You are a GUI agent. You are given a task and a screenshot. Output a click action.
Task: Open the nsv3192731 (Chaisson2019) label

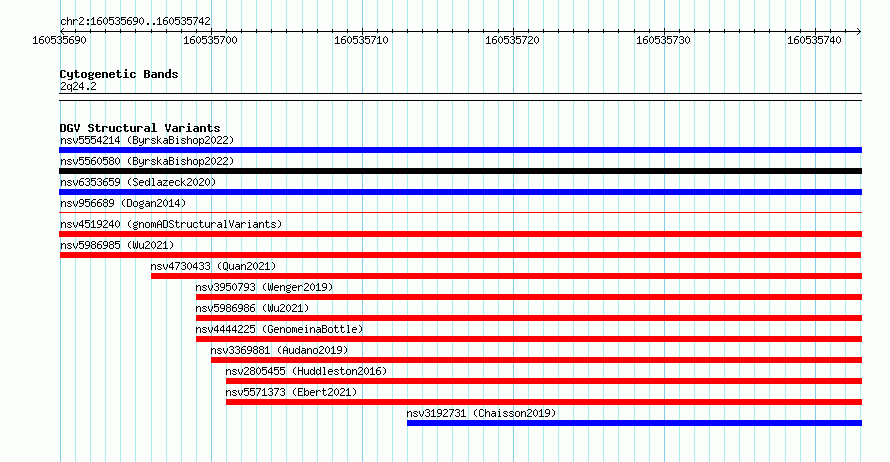481,413
